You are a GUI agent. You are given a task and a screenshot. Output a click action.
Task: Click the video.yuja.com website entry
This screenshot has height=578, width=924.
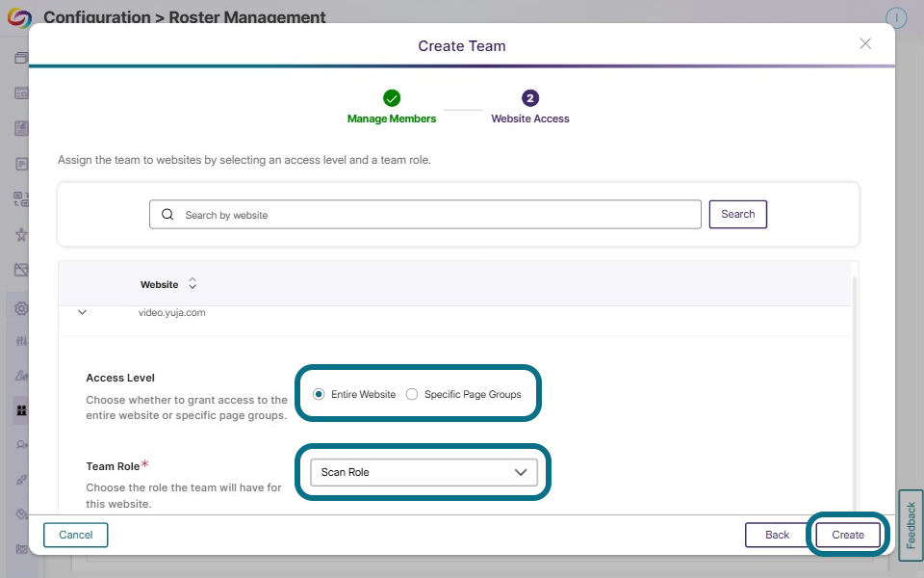click(171, 312)
